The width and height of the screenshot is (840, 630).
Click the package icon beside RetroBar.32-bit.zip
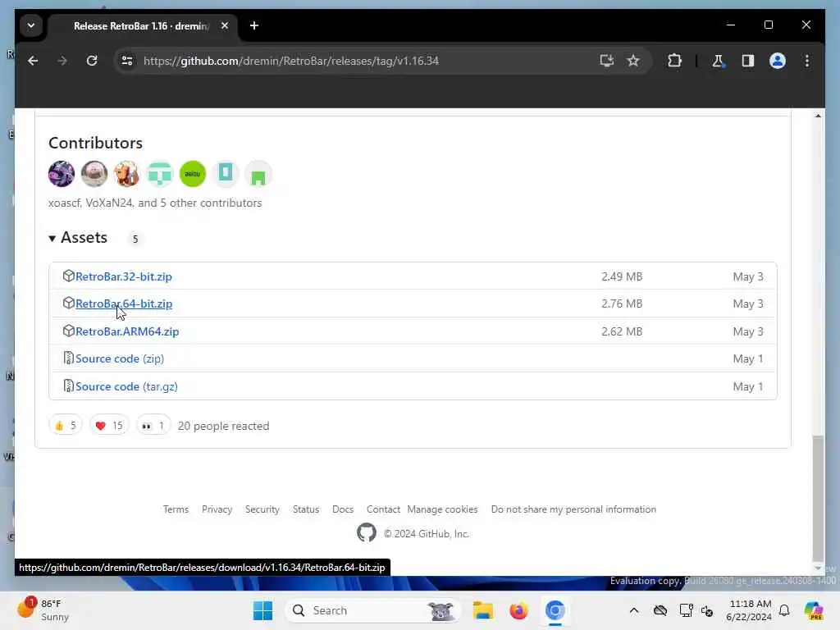coord(69,276)
